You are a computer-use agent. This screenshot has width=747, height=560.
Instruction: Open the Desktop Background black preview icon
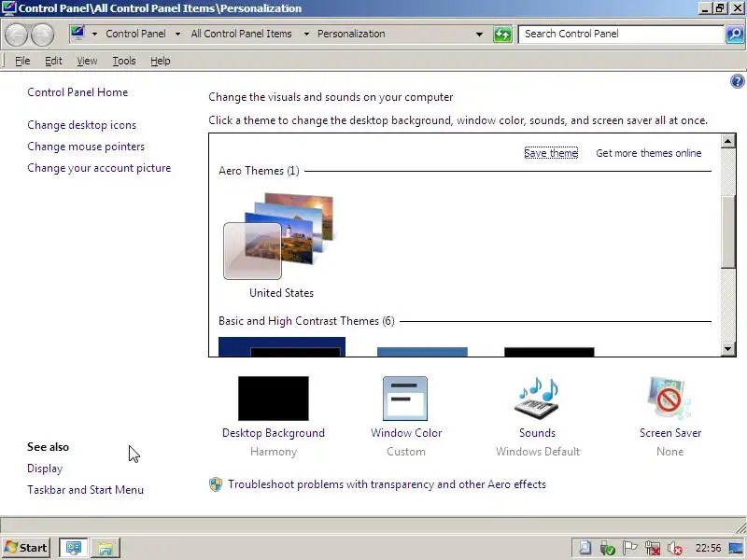(x=274, y=399)
